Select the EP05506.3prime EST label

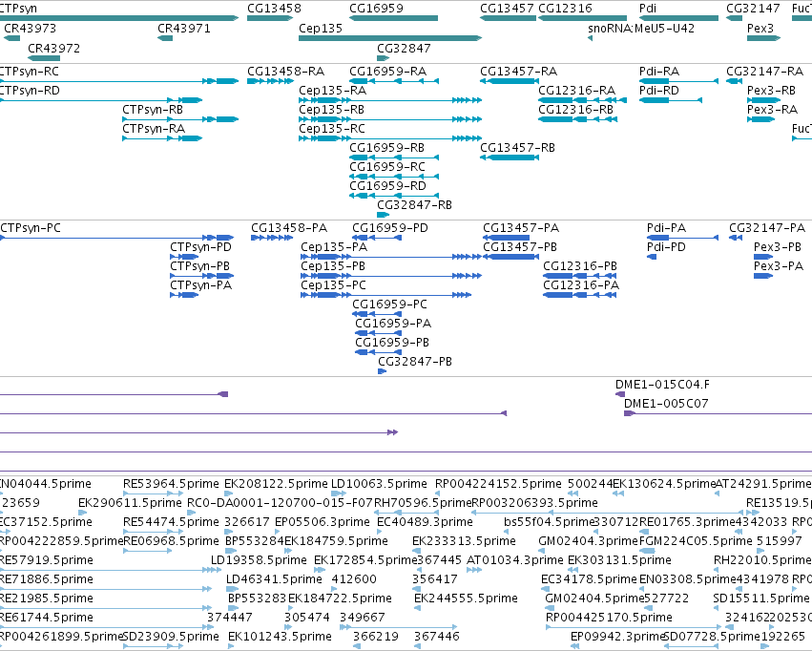click(x=323, y=522)
